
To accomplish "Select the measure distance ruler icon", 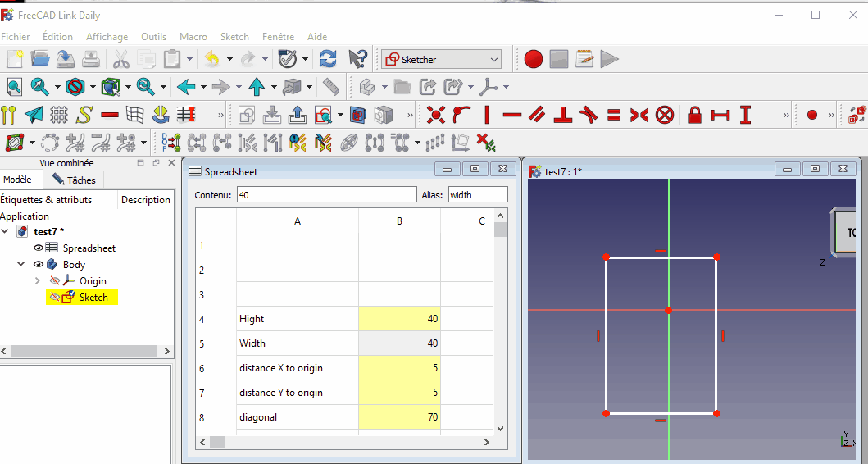I will (330, 87).
